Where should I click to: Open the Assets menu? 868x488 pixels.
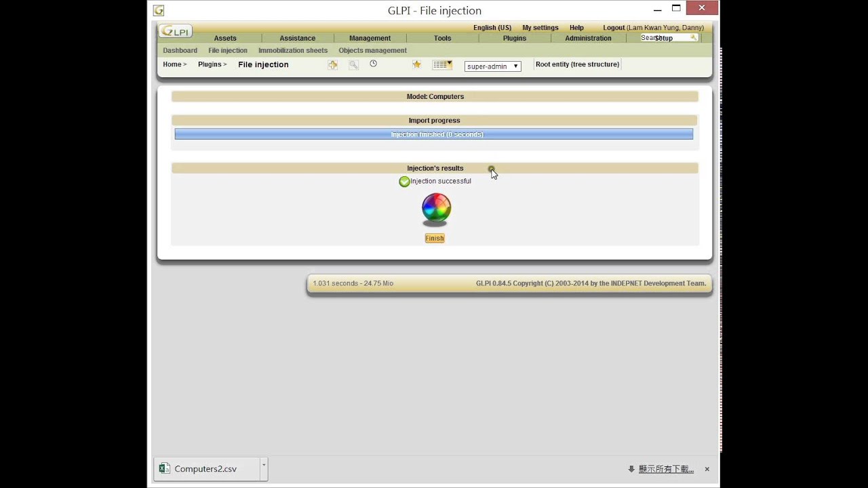tap(225, 38)
